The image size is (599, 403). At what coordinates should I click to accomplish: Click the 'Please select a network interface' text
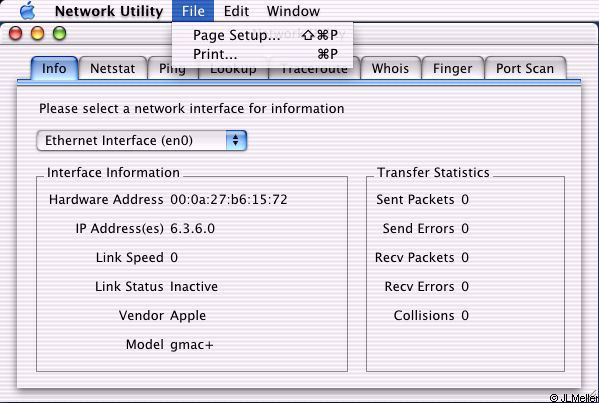tap(191, 109)
